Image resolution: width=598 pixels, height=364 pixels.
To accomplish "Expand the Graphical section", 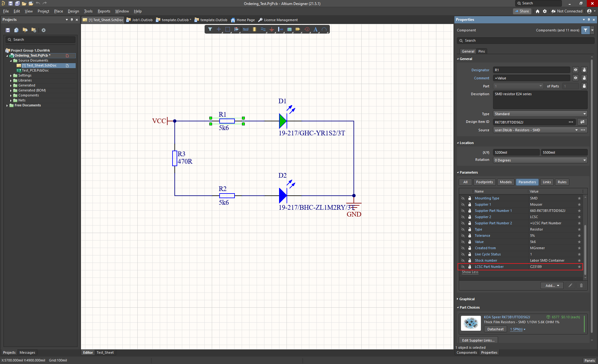I will (x=467, y=299).
